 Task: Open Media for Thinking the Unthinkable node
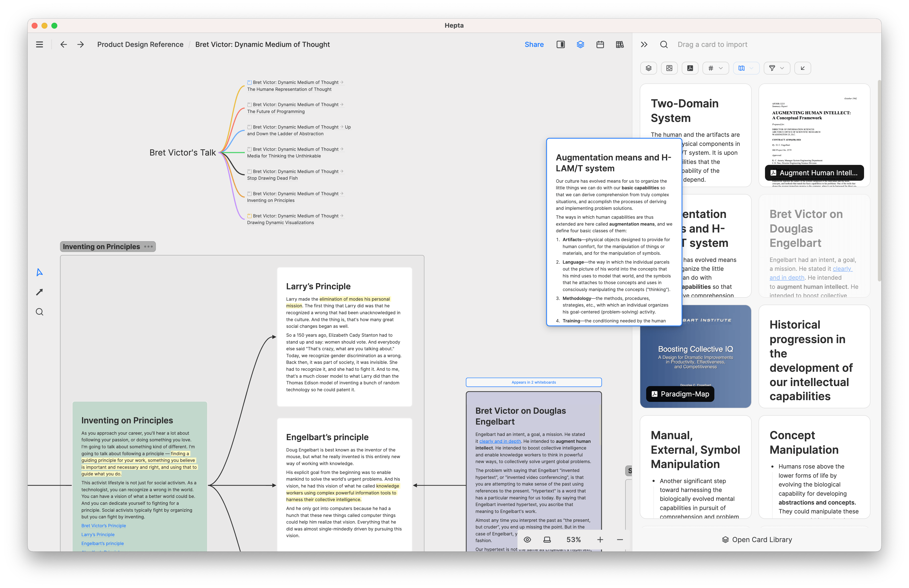tap(295, 152)
